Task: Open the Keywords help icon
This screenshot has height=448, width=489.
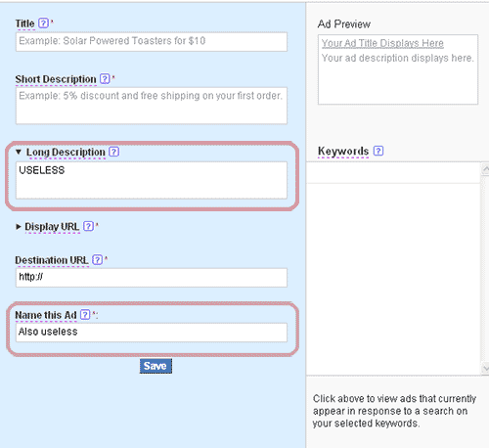Action: click(378, 151)
